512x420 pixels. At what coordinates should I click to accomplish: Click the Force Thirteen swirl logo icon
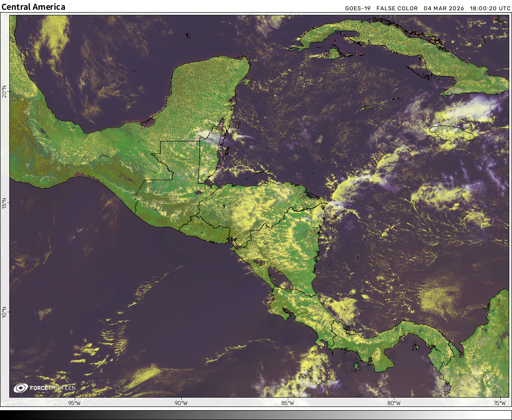[21, 388]
